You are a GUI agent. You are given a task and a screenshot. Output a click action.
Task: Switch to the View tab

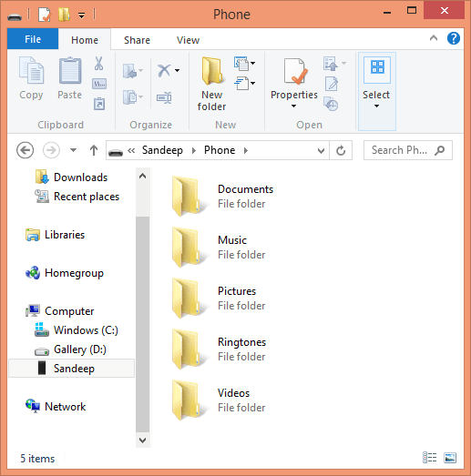188,40
